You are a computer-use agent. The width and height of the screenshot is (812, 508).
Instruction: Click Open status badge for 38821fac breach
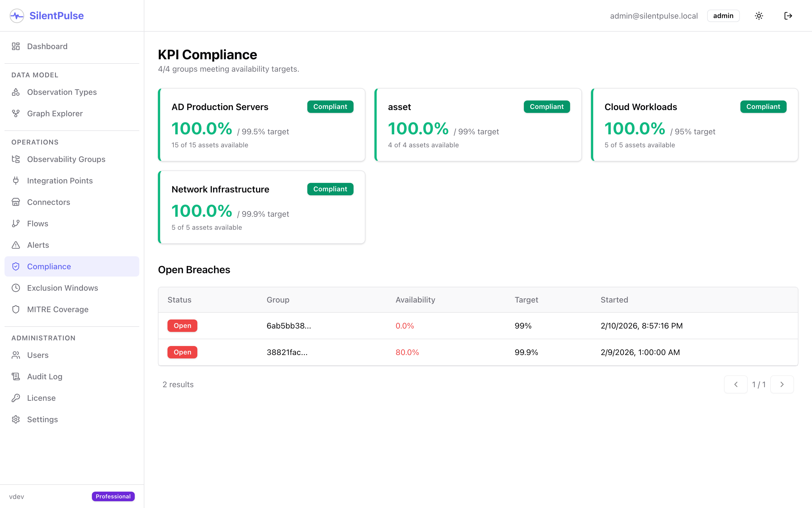coord(182,352)
